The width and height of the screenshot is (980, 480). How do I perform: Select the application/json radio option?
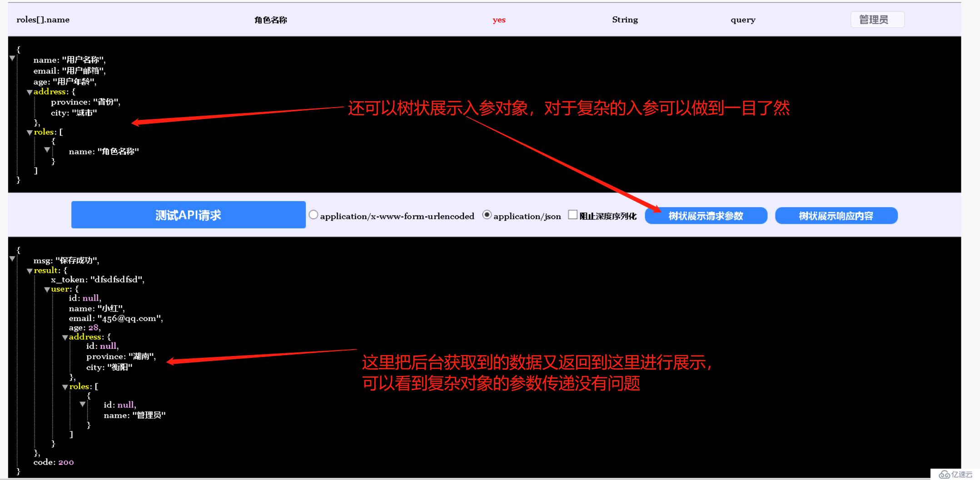pyautogui.click(x=487, y=215)
